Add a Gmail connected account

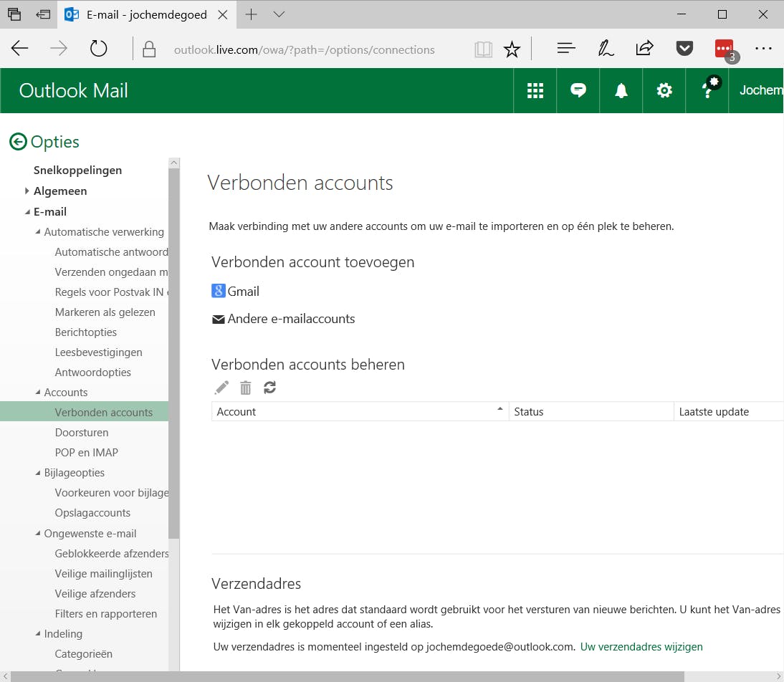pyautogui.click(x=243, y=291)
